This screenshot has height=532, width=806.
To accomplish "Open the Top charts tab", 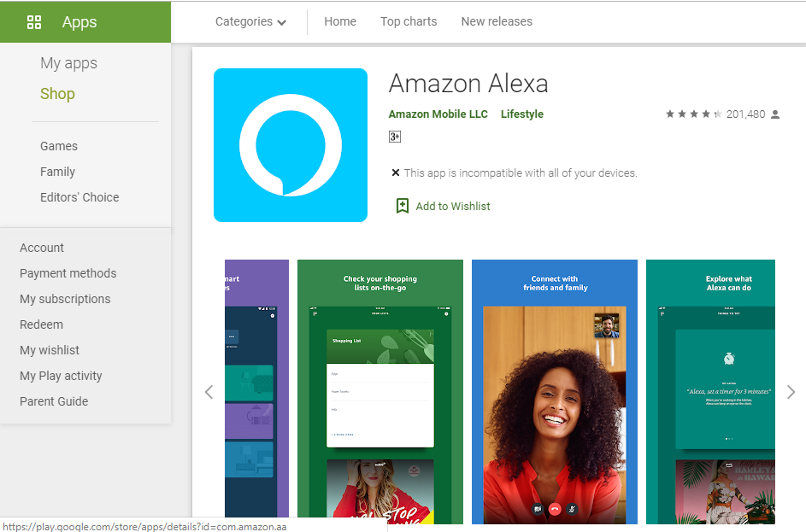I will (x=409, y=21).
